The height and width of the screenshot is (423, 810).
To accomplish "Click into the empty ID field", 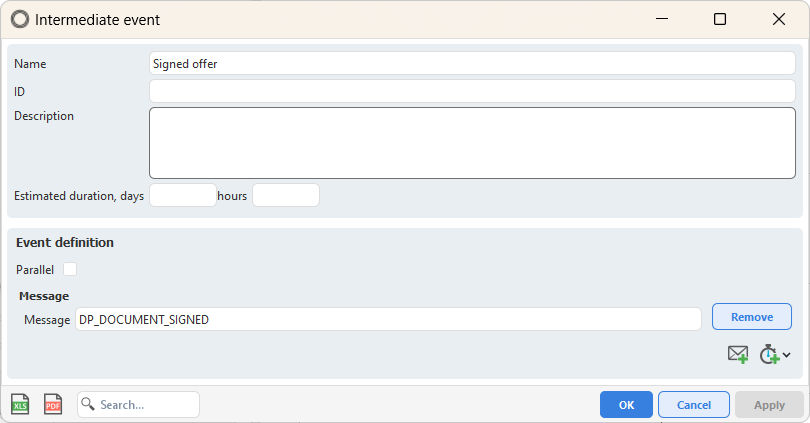I will coord(472,91).
